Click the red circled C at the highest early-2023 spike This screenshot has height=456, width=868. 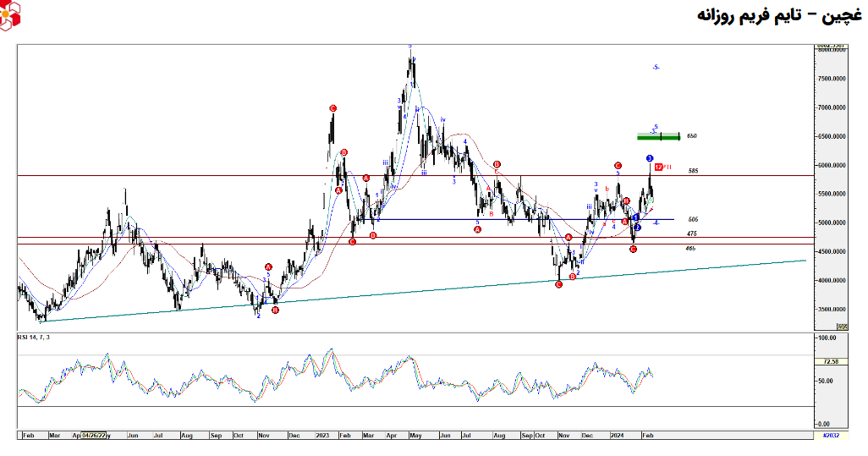(333, 108)
